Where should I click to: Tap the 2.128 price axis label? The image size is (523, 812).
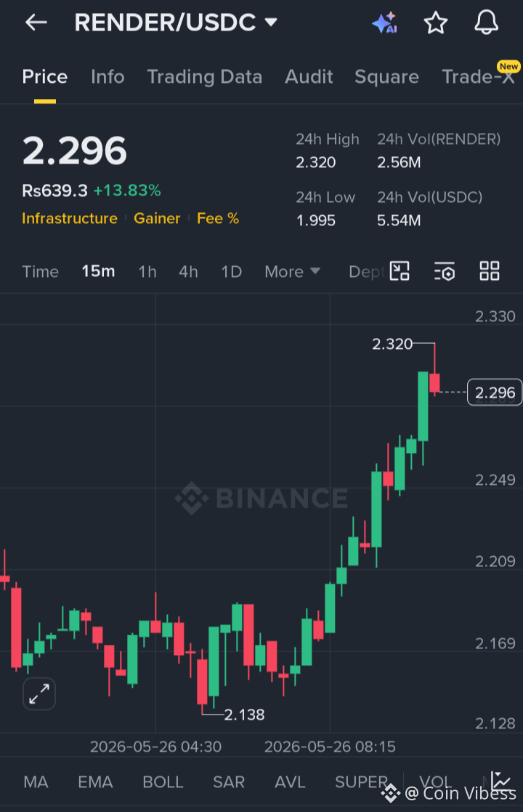(495, 723)
